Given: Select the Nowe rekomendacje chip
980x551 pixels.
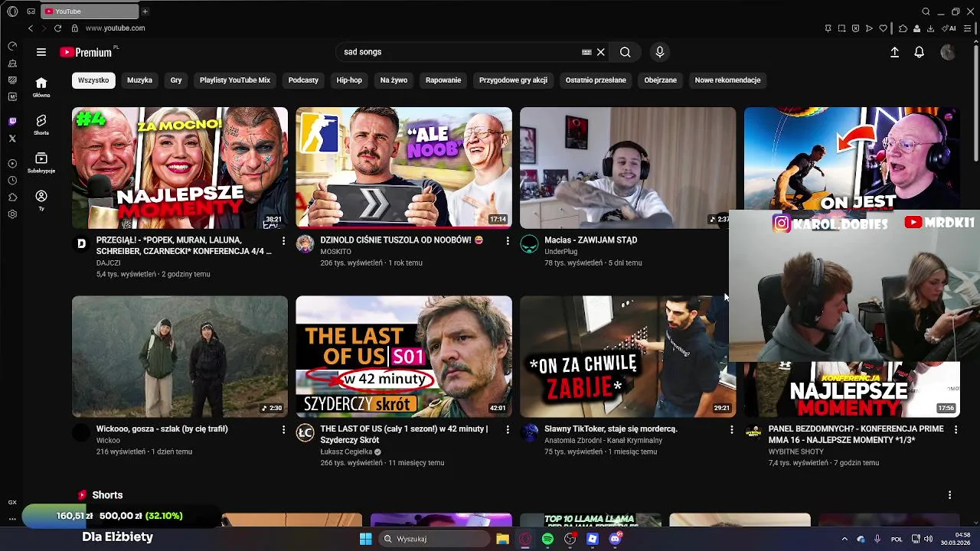Looking at the screenshot, I should [x=727, y=80].
